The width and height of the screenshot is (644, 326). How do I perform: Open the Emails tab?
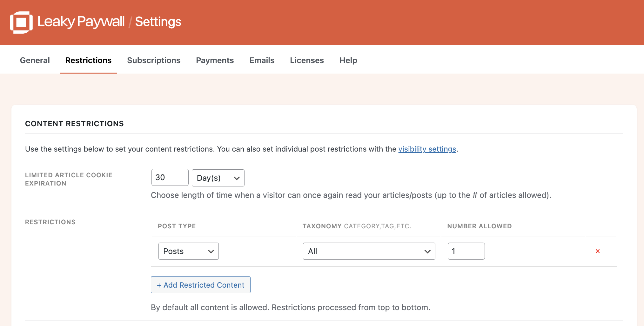[262, 60]
